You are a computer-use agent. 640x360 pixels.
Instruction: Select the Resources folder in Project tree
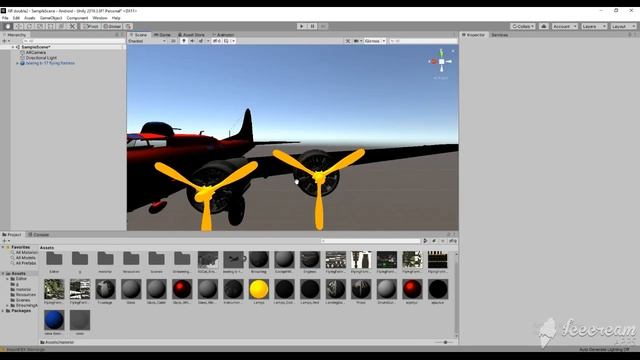point(25,295)
